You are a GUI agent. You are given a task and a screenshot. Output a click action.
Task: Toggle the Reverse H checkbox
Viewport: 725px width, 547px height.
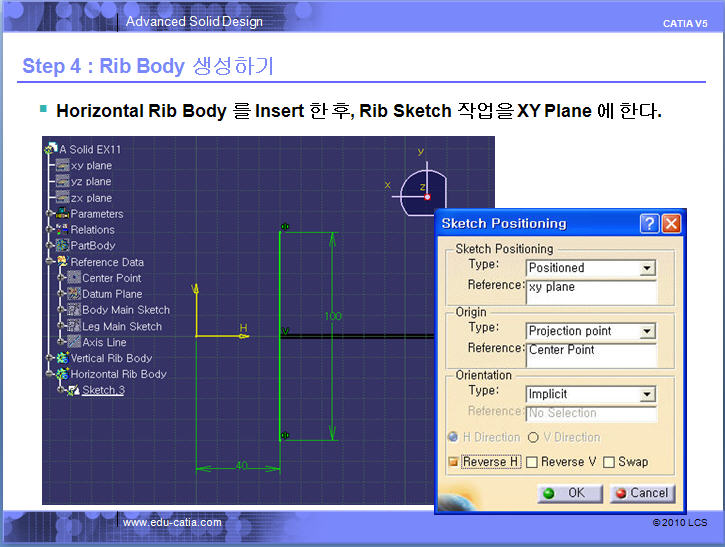pyautogui.click(x=453, y=462)
